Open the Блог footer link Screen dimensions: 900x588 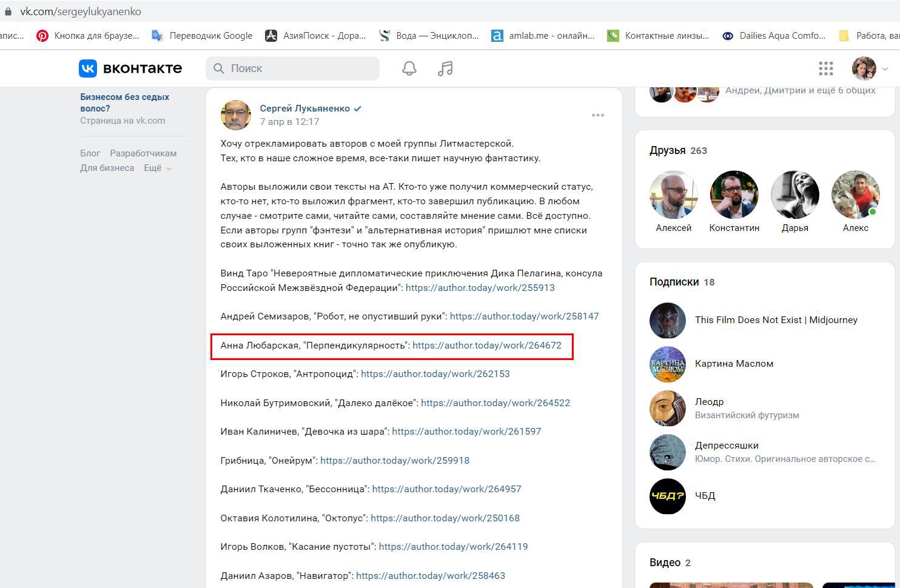90,153
